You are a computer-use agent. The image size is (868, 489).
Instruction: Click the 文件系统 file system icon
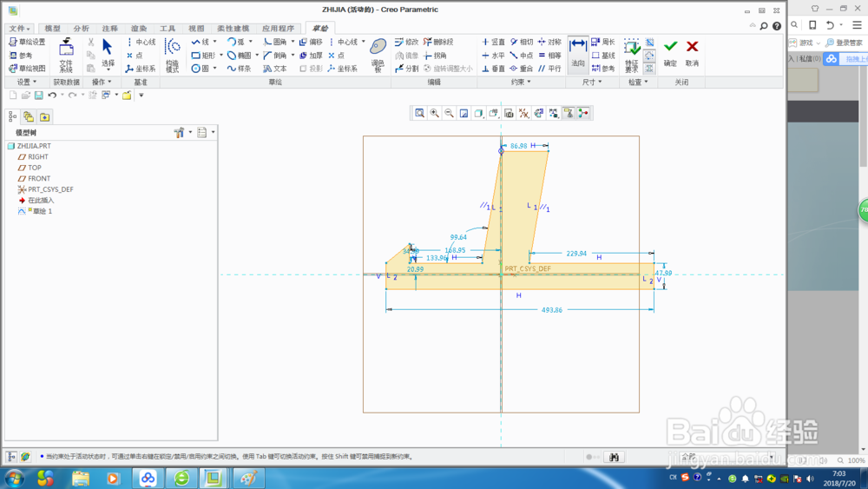pyautogui.click(x=66, y=56)
